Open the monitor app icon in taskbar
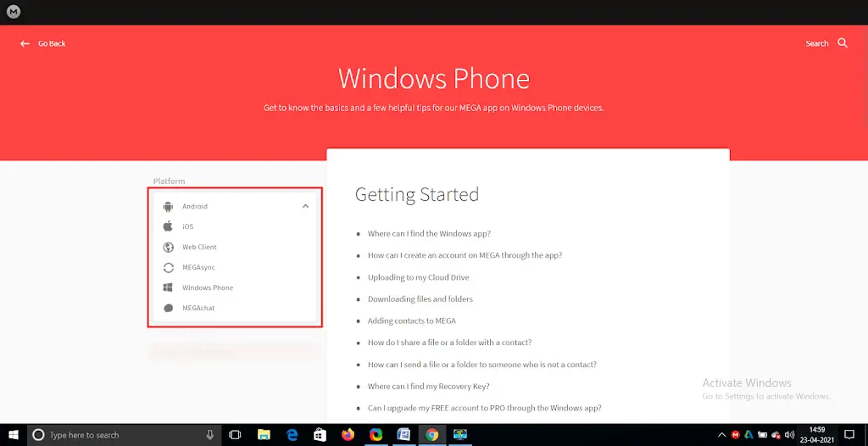Screen dimensions: 868x446 [x=460, y=435]
